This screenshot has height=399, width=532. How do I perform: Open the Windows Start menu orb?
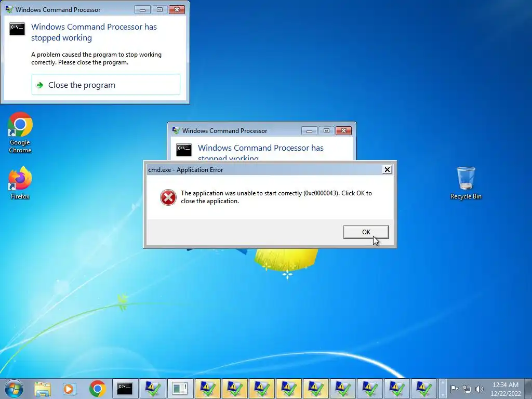tap(14, 389)
